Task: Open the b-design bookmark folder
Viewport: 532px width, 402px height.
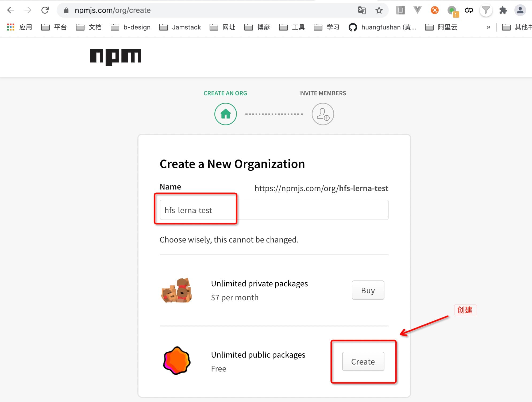Action: [x=130, y=27]
